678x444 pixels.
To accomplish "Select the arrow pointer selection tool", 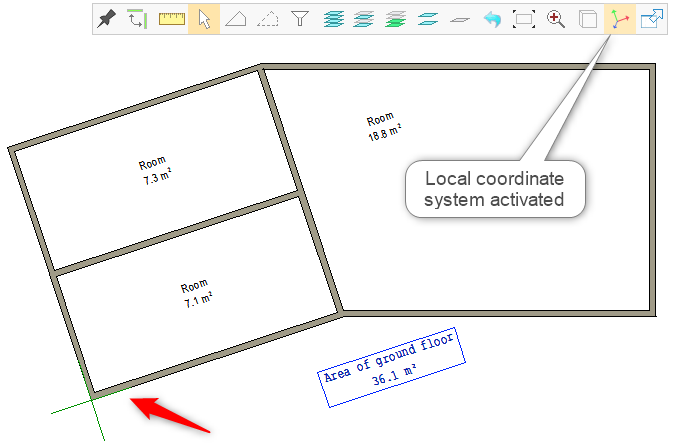I will point(204,19).
